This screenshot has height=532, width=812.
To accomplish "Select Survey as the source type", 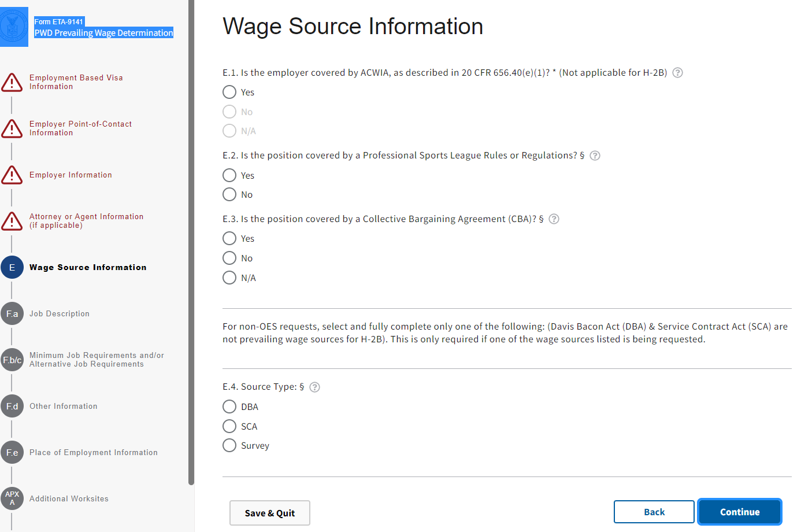I will [x=229, y=446].
